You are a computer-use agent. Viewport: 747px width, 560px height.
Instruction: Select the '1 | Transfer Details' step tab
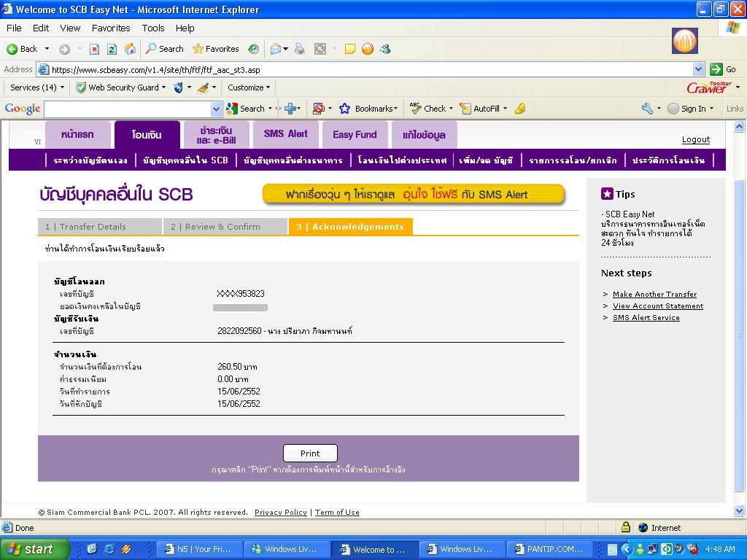pyautogui.click(x=100, y=227)
